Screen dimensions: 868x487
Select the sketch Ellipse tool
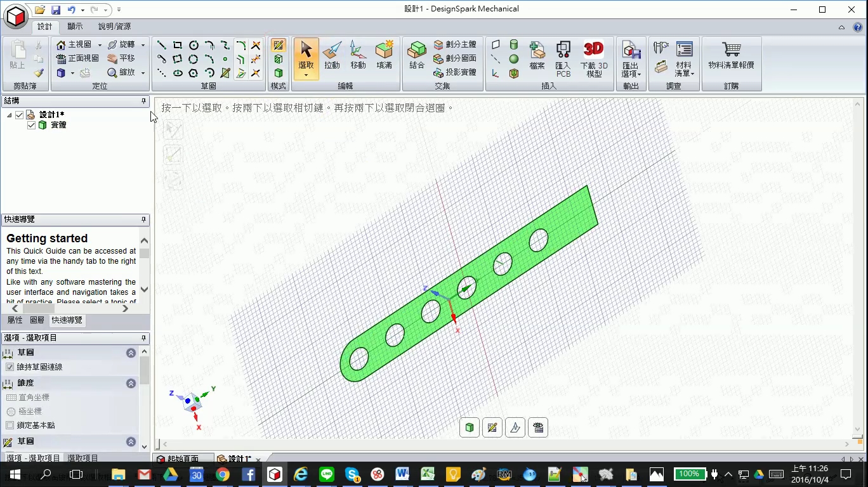tap(178, 73)
